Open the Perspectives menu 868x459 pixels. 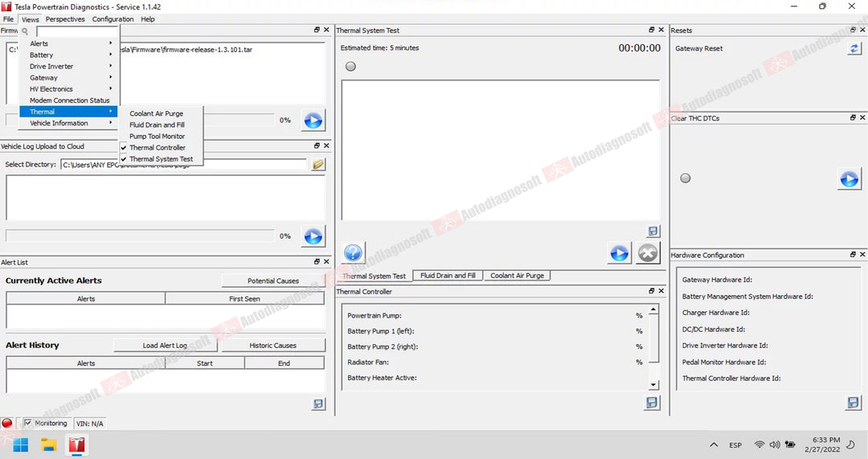pos(65,18)
